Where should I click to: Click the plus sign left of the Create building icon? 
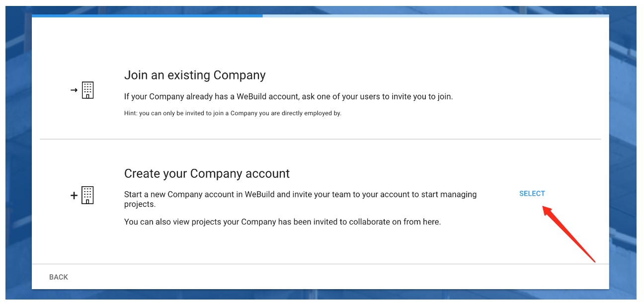(74, 196)
